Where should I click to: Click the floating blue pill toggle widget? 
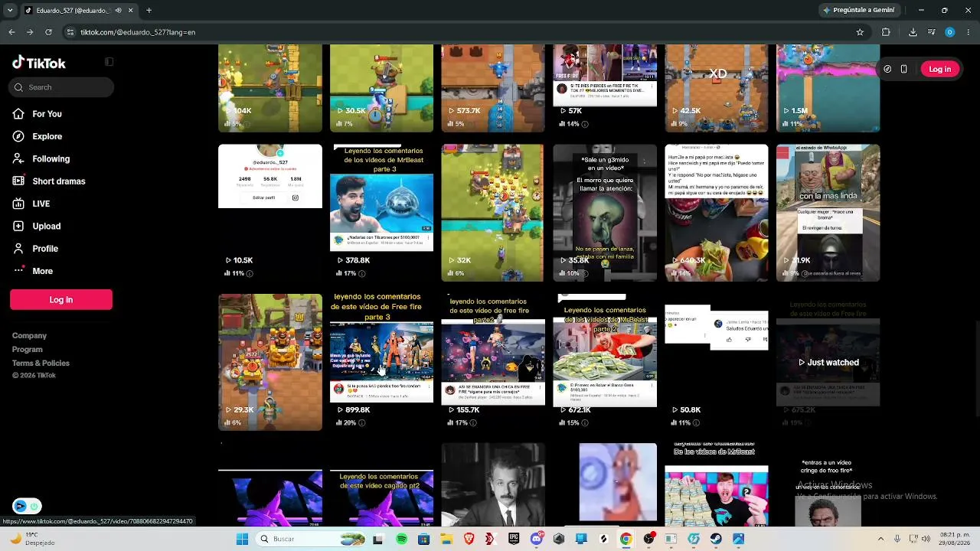[28, 506]
